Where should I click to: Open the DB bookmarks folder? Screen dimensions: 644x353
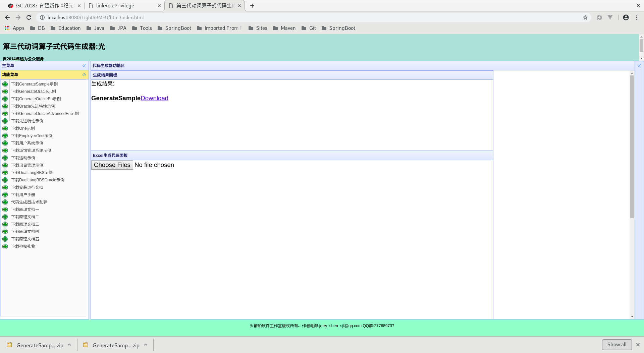[x=38, y=28]
